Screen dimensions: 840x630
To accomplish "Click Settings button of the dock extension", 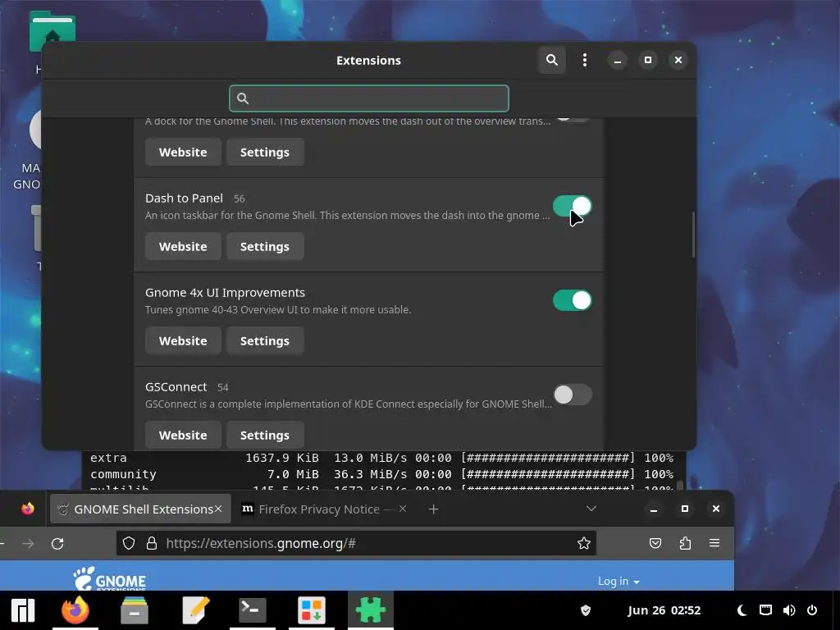I will coord(265,152).
